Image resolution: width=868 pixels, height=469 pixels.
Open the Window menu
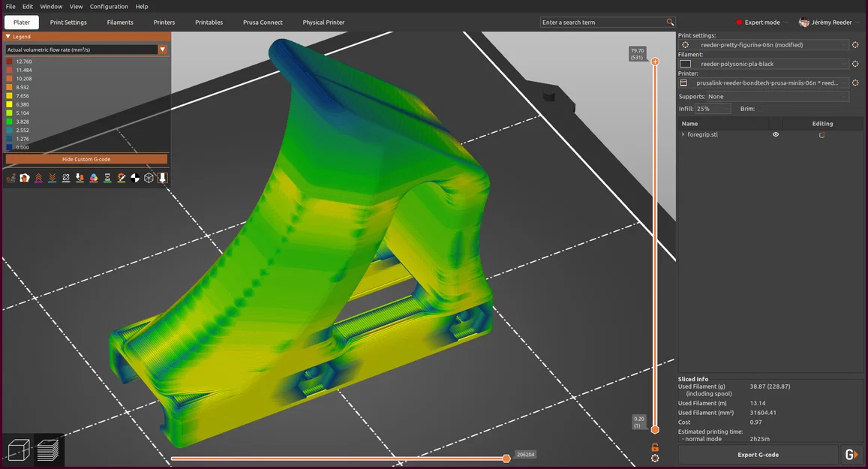[51, 7]
